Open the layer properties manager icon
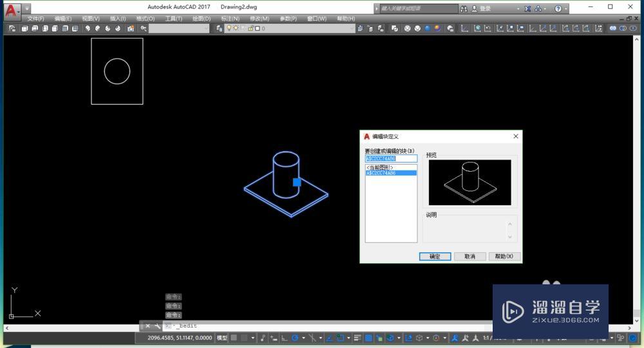This screenshot has height=348, width=644. coord(219,28)
